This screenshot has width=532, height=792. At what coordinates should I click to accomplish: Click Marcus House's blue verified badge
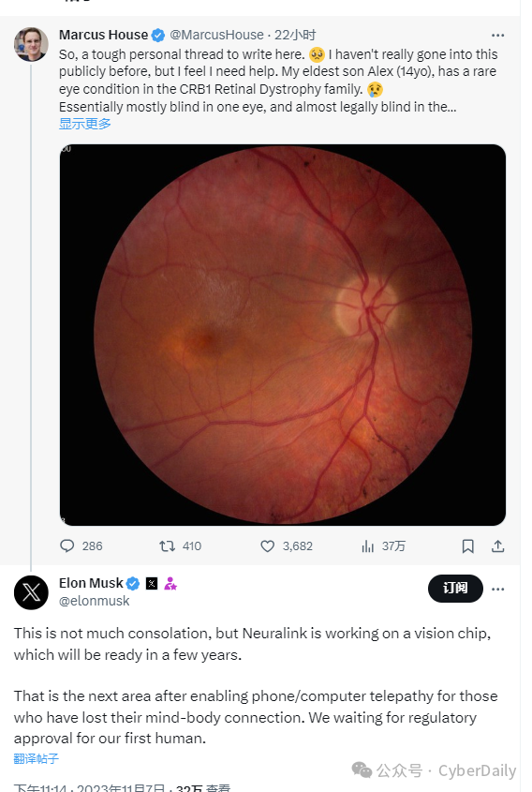(158, 35)
